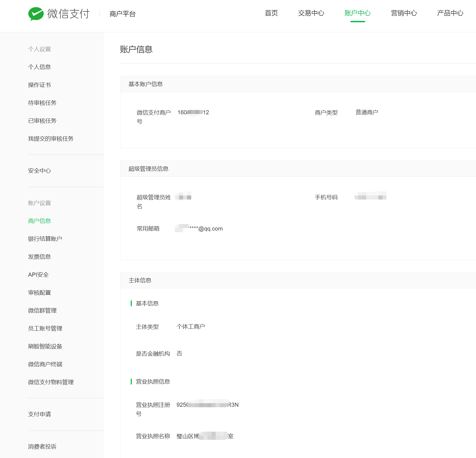
Task: Click the 账户设置 sidebar group label
Action: (40, 203)
